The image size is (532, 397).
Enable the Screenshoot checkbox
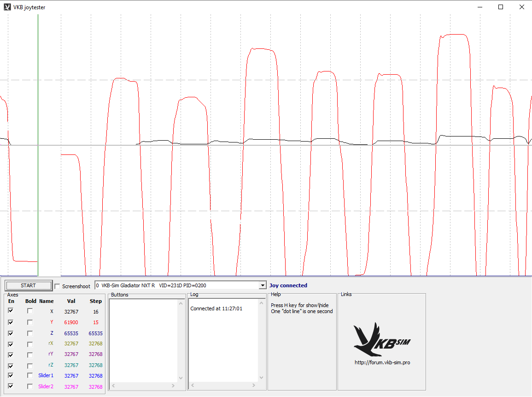click(x=58, y=286)
